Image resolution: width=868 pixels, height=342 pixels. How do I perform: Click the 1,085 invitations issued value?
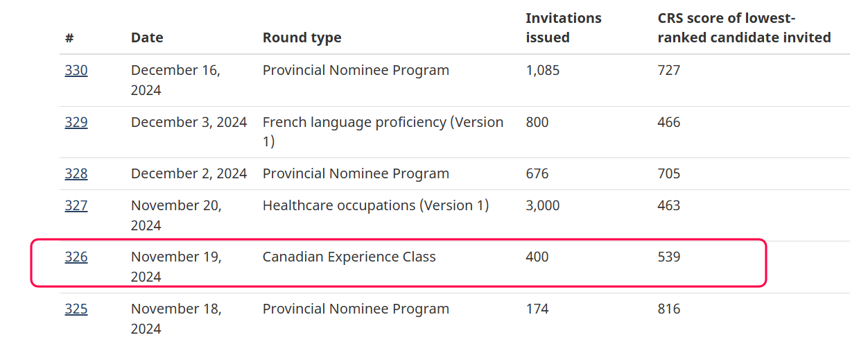point(543,70)
